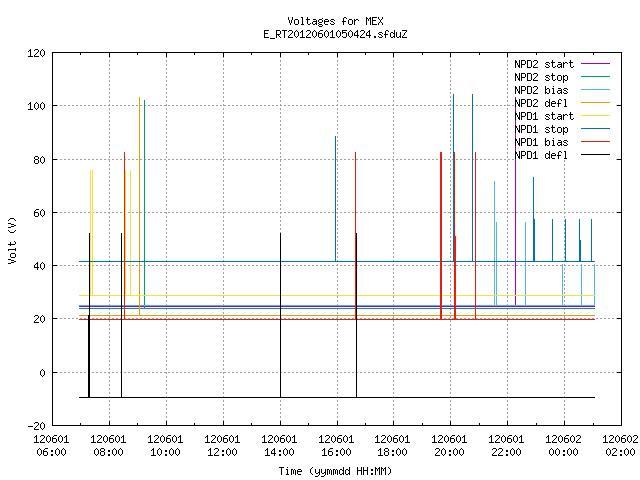Image resolution: width=640 pixels, height=480 pixels.
Task: Click the black NPD1 defl legend line sample
Action: (595, 155)
